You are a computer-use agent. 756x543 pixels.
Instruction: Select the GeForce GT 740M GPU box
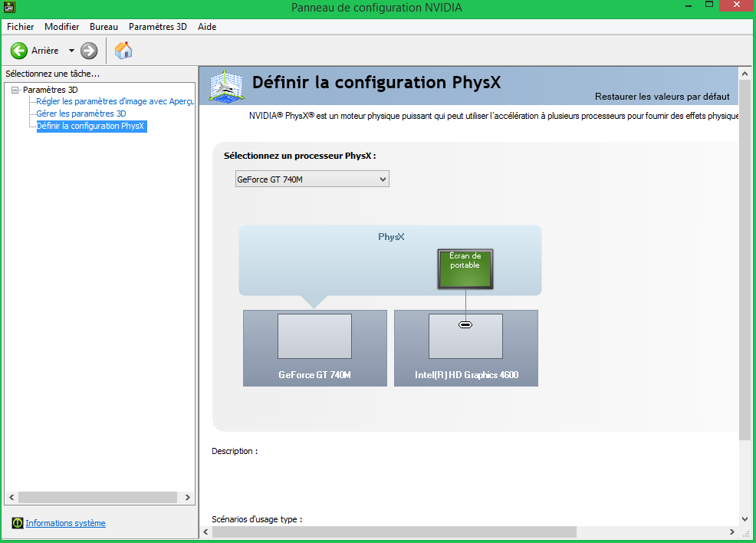pos(314,347)
